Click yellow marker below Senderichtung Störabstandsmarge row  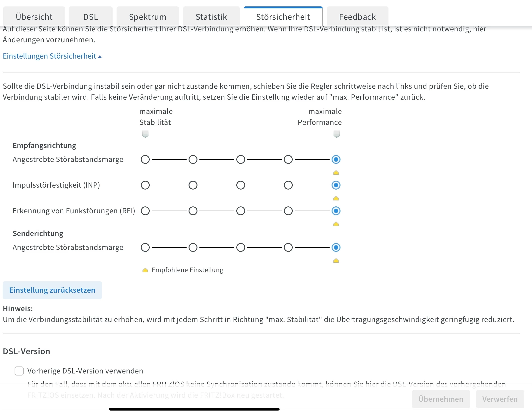(336, 261)
